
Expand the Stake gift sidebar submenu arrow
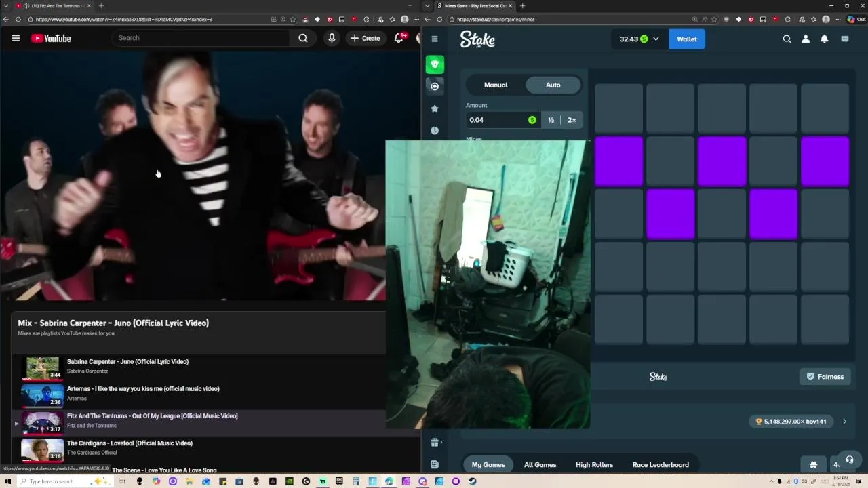click(x=441, y=442)
